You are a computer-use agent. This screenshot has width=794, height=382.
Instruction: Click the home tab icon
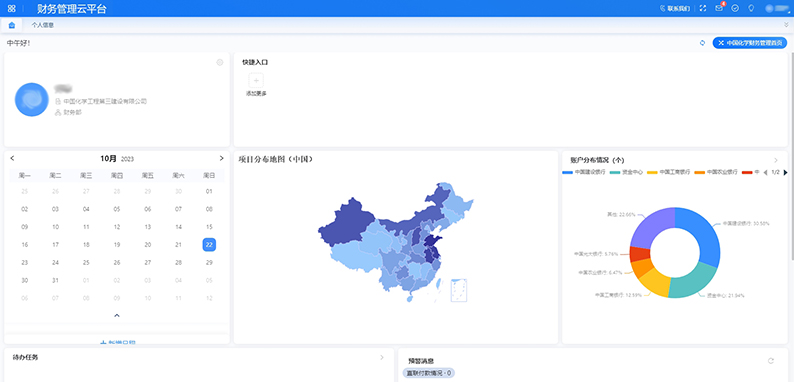click(x=12, y=25)
